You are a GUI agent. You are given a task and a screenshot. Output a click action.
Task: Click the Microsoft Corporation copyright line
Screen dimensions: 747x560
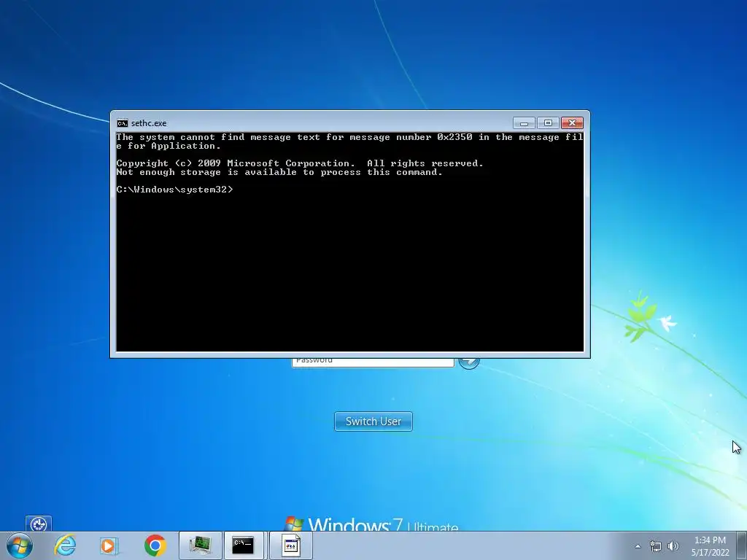pyautogui.click(x=300, y=163)
